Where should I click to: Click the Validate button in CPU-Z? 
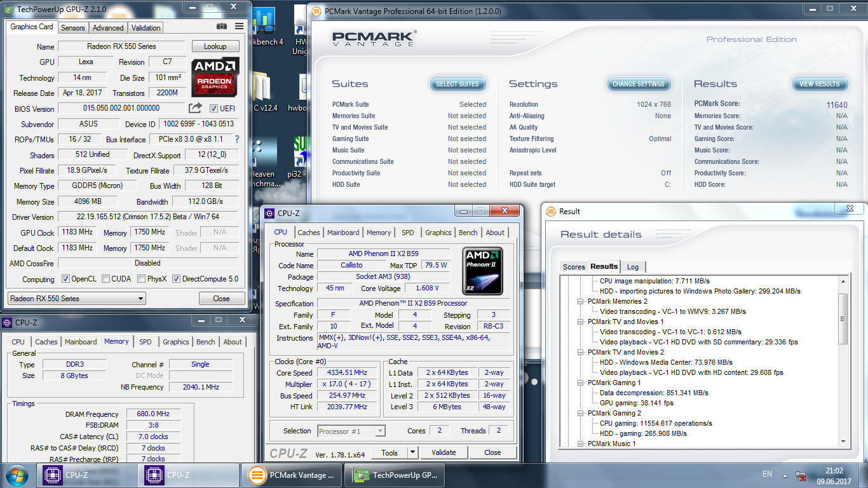pos(444,452)
